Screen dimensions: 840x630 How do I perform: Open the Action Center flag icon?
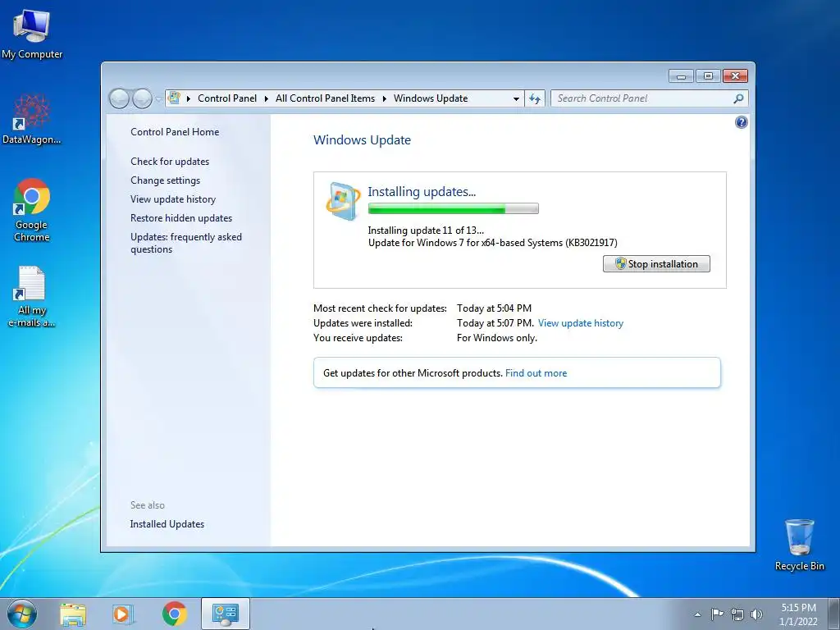click(x=717, y=614)
